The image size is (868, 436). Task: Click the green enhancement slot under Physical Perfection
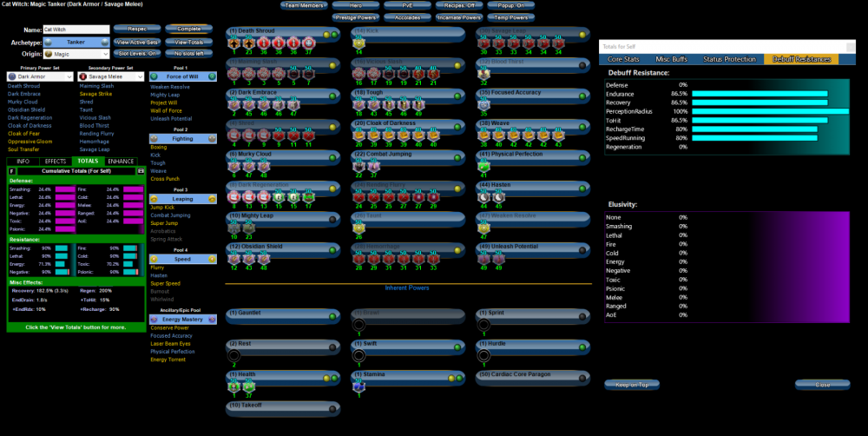[x=484, y=166]
